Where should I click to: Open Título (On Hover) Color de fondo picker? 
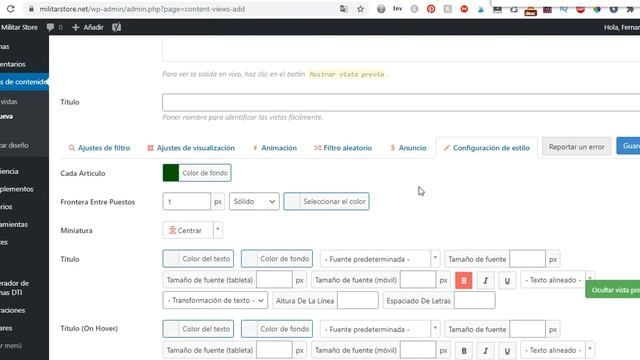[277, 329]
